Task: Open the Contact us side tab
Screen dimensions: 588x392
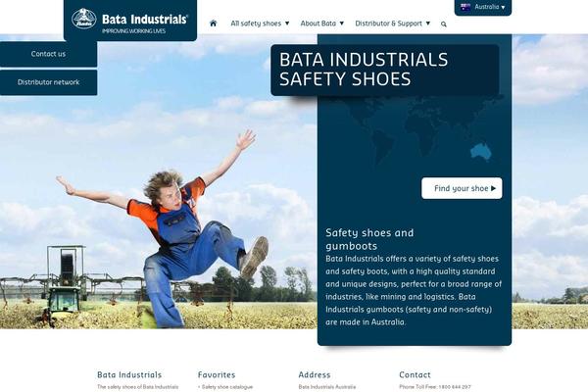Action: (48, 54)
